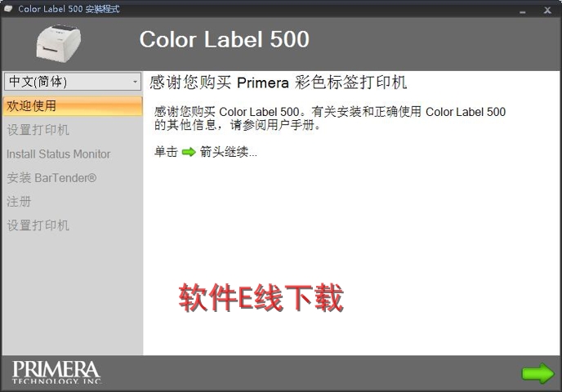Viewport: 562px width, 392px height.
Task: Minimize the installer window
Action: coord(521,9)
